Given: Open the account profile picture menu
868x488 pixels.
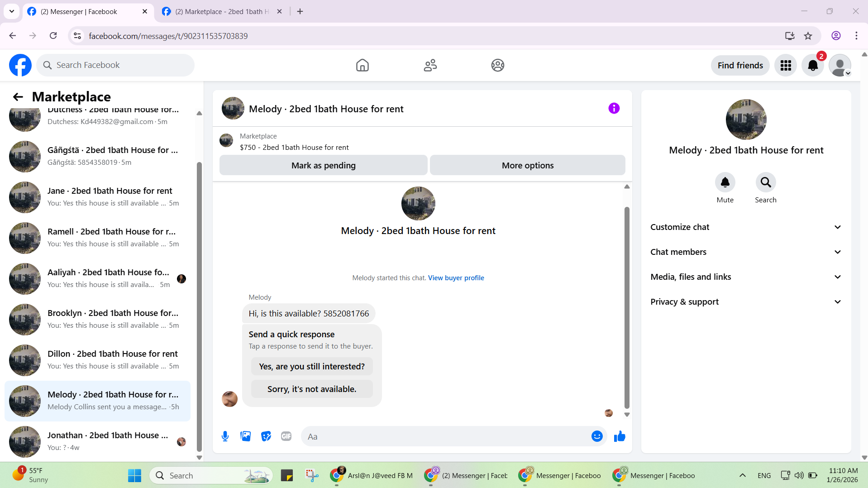Looking at the screenshot, I should [x=840, y=66].
